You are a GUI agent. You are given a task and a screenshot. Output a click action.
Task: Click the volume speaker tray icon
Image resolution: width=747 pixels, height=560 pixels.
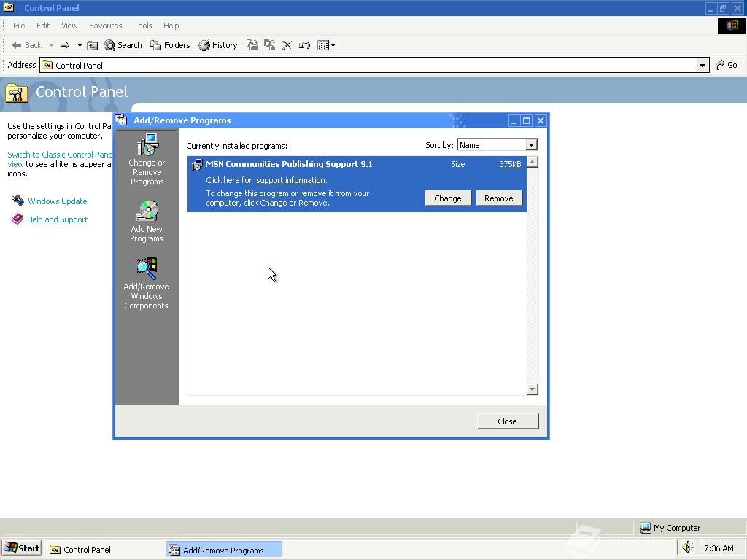click(687, 548)
